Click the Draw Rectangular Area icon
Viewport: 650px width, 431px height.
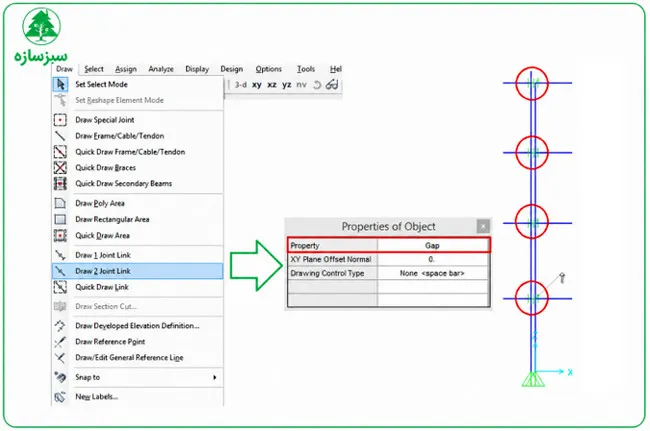click(60, 219)
